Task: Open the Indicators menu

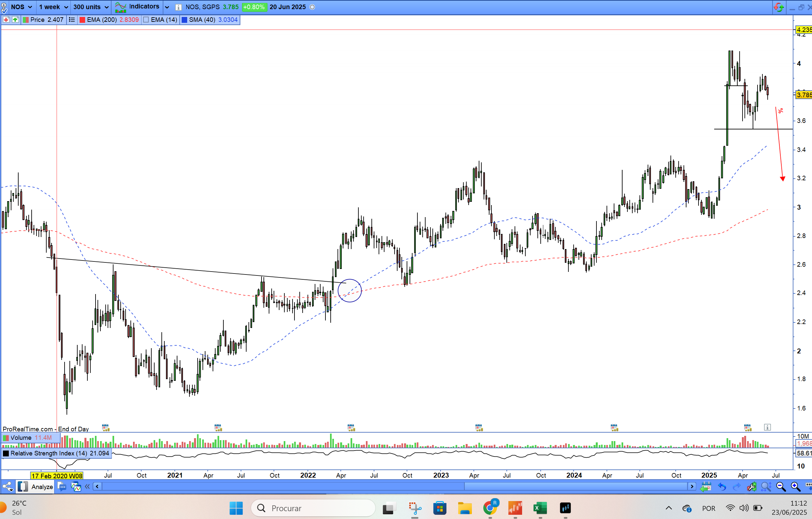Action: click(138, 7)
